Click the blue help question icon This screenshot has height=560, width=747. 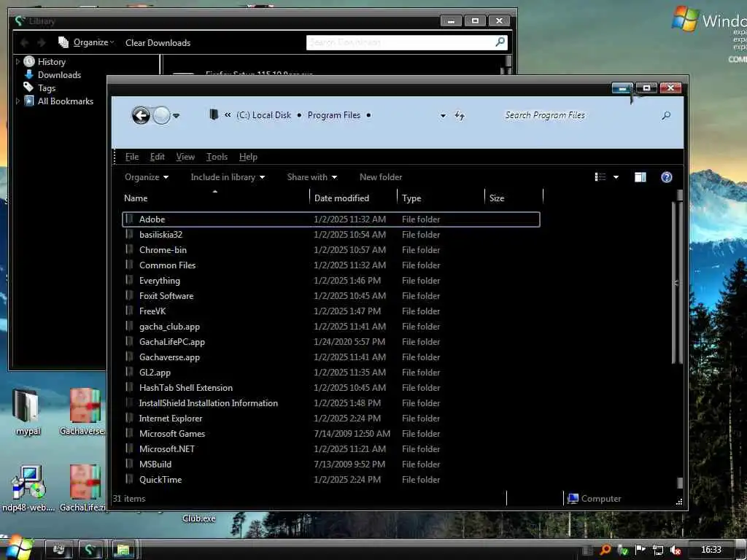667,177
